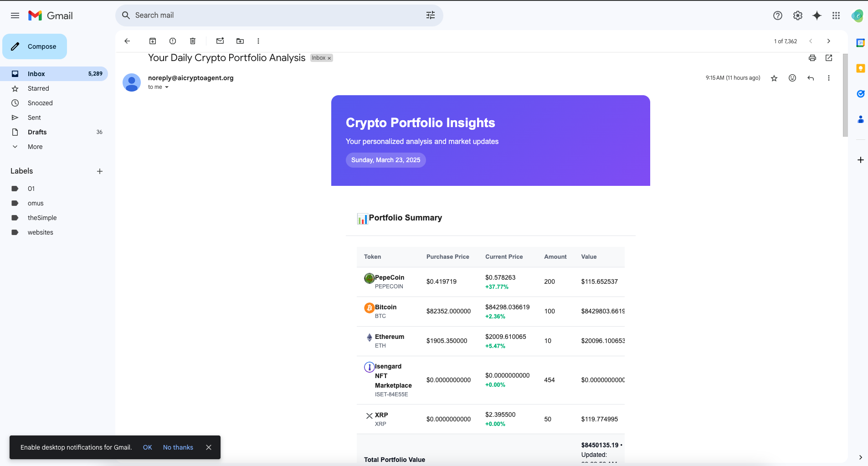868x466 pixels.
Task: Open the Support help icon
Action: click(778, 15)
